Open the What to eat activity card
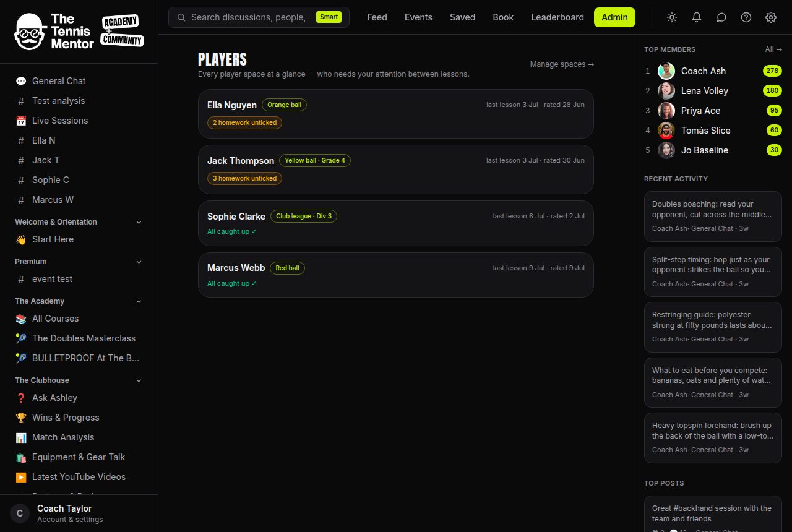 [x=713, y=382]
